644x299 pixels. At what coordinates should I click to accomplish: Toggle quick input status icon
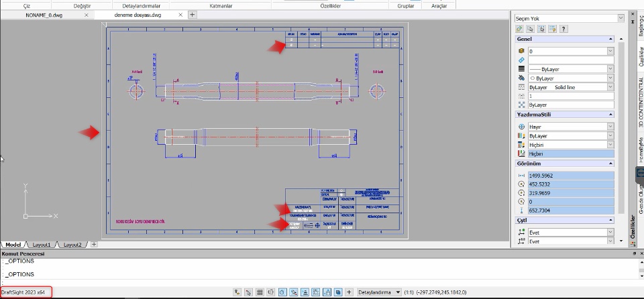click(316, 292)
